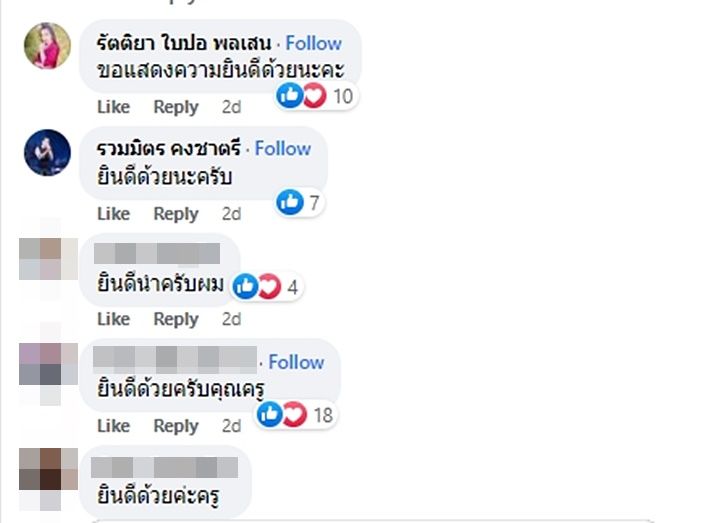This screenshot has height=523, width=728.
Task: Follow the commenter who wrote ยินดีด้วยครับคุณครู
Action: pyautogui.click(x=296, y=362)
